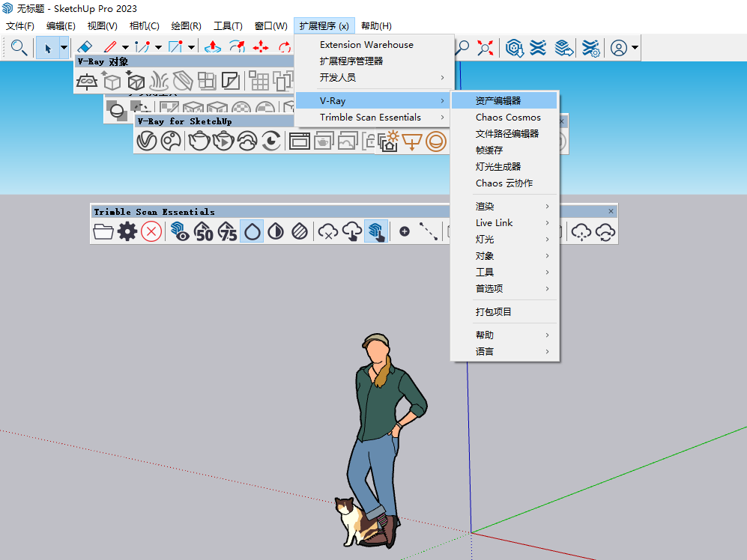Viewport: 747px width, 560px height.
Task: Expand the 首选项 submenu
Action: tap(505, 288)
